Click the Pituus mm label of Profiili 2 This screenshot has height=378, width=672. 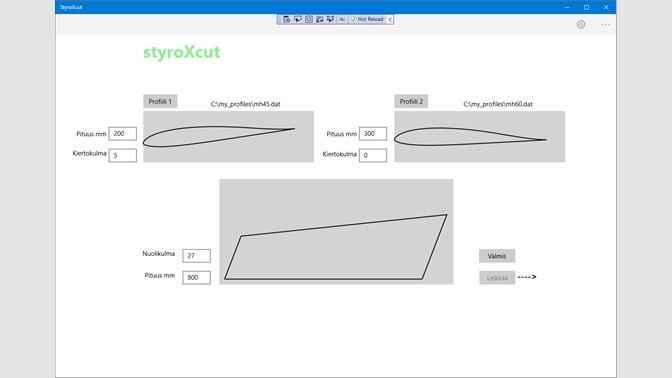click(x=342, y=134)
